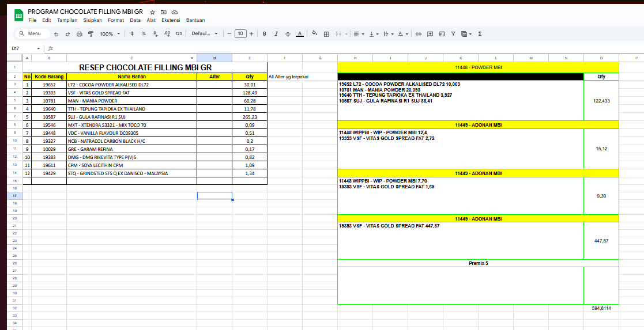
Task: Click the undo icon in toolbar
Action: pyautogui.click(x=56, y=34)
